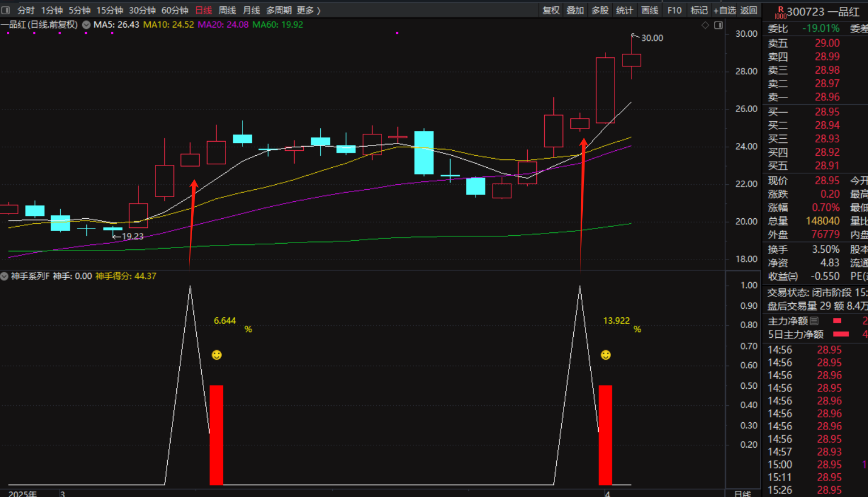Expand the 神手系列F indicator dropdown
This screenshot has width=868, height=497.
pyautogui.click(x=5, y=276)
